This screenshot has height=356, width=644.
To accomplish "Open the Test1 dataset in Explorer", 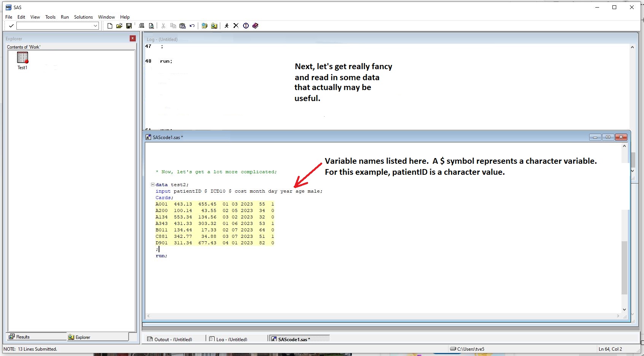I will pyautogui.click(x=22, y=59).
